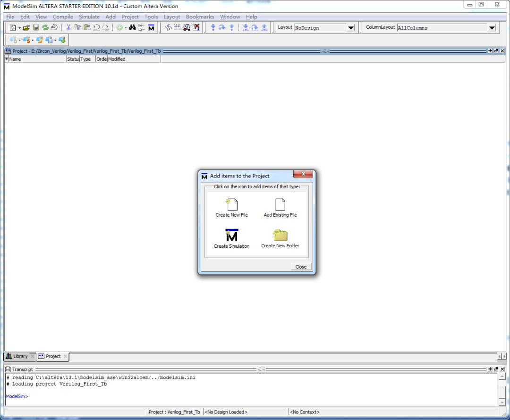Open the Project menu
The width and height of the screenshot is (510, 420).
click(130, 17)
